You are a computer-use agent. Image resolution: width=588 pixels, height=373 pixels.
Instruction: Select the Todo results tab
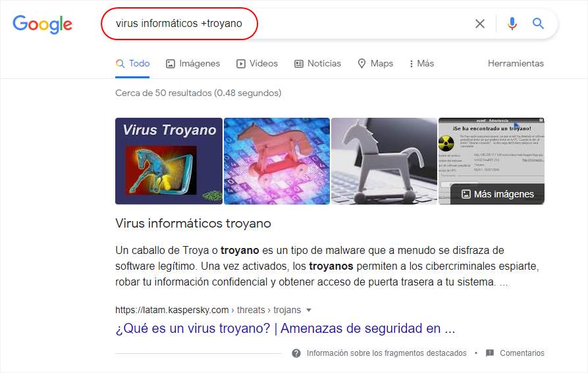pyautogui.click(x=132, y=64)
